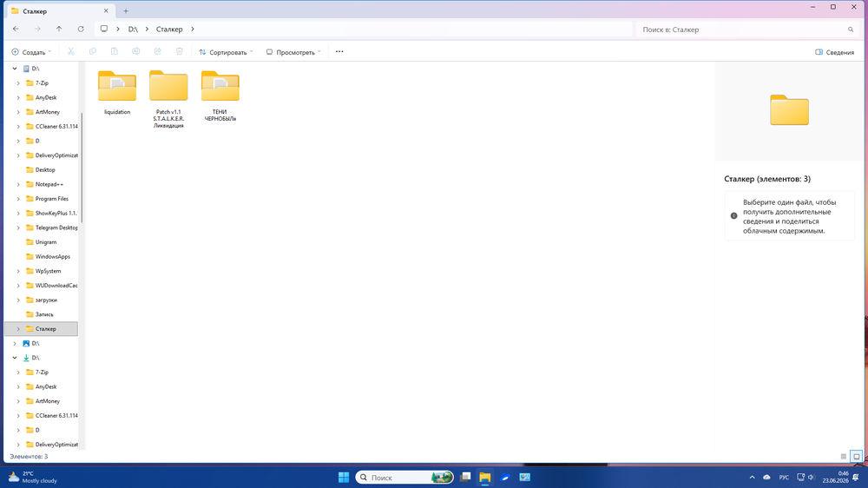The width and height of the screenshot is (868, 488).
Task: Click the This PC monitor icon in address bar
Action: [x=104, y=29]
